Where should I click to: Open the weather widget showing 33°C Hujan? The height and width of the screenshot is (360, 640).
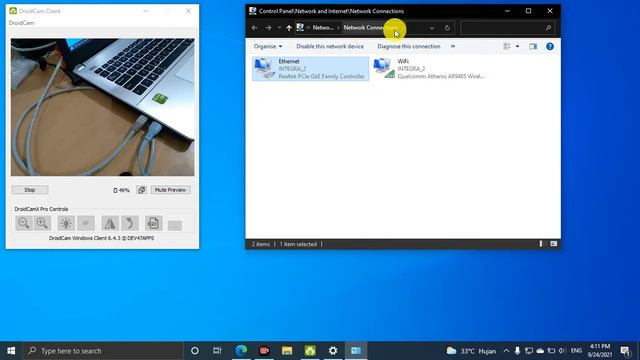[471, 351]
